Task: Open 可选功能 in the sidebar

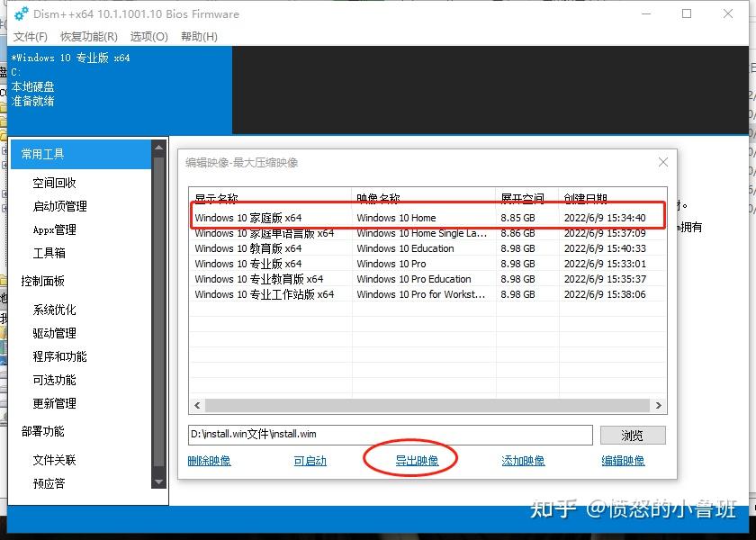Action: pyautogui.click(x=55, y=380)
